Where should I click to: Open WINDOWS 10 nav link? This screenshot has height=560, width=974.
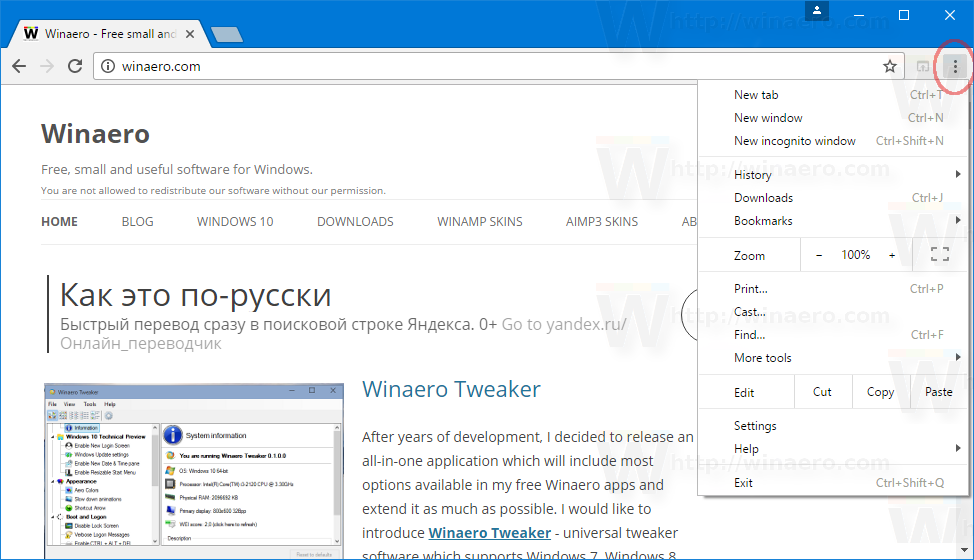coord(235,222)
